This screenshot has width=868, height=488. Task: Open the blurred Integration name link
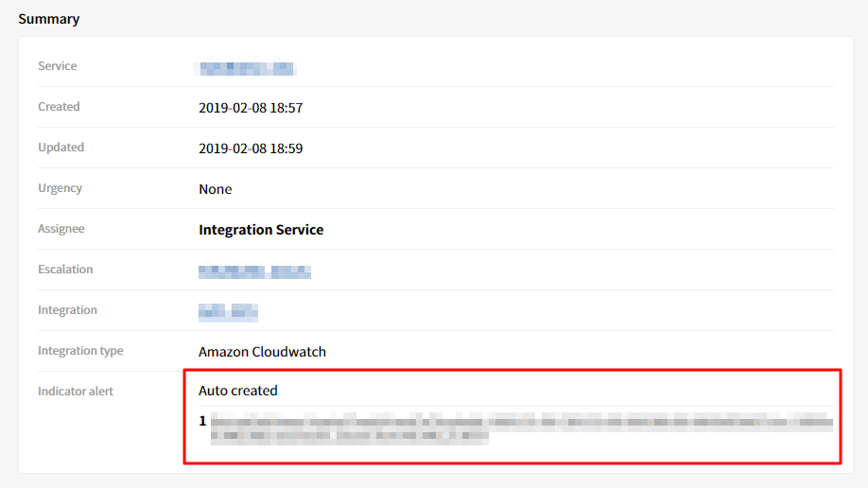(228, 312)
